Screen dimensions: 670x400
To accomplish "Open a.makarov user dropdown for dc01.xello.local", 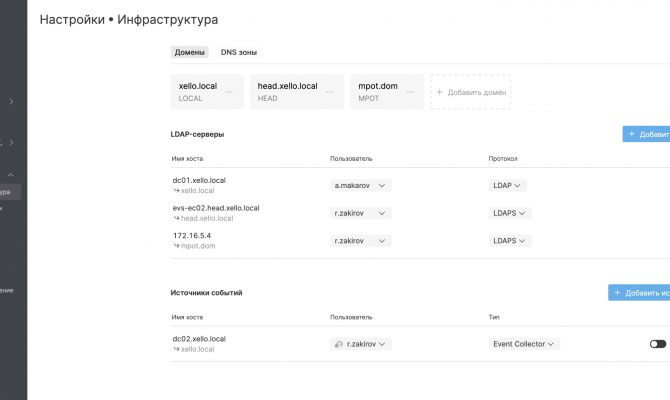I will point(360,185).
